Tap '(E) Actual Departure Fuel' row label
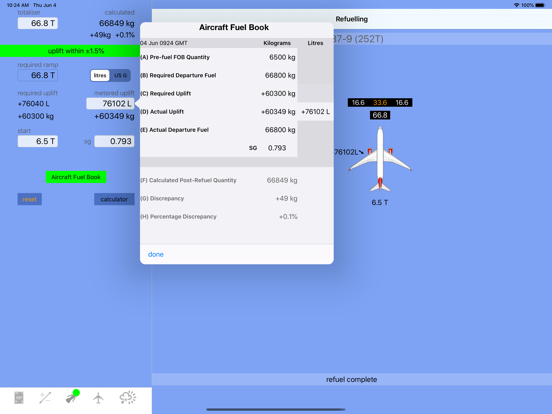 click(x=175, y=130)
